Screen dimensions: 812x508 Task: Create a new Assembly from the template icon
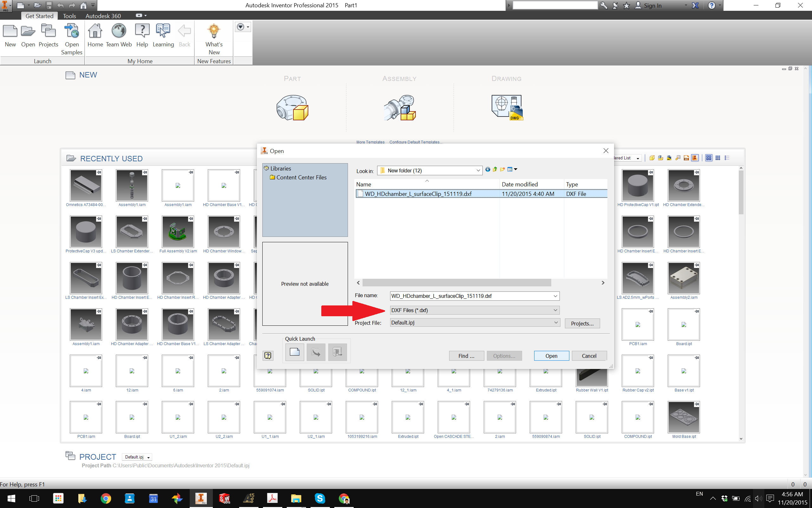(x=400, y=108)
